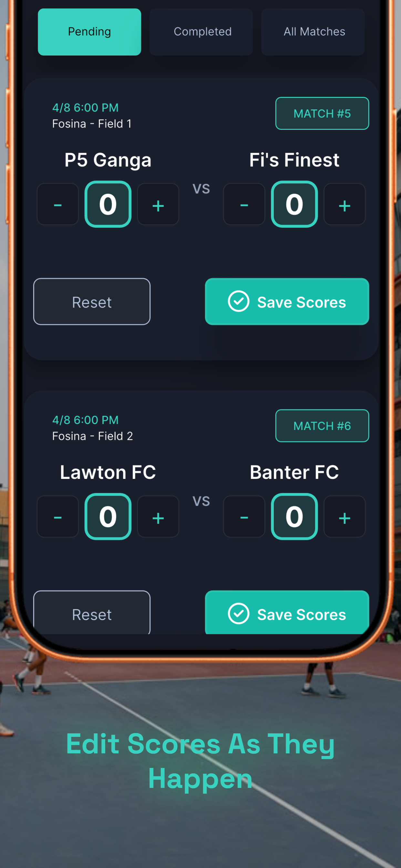The height and width of the screenshot is (868, 401).
Task: Switch to the Completed tab
Action: point(201,32)
